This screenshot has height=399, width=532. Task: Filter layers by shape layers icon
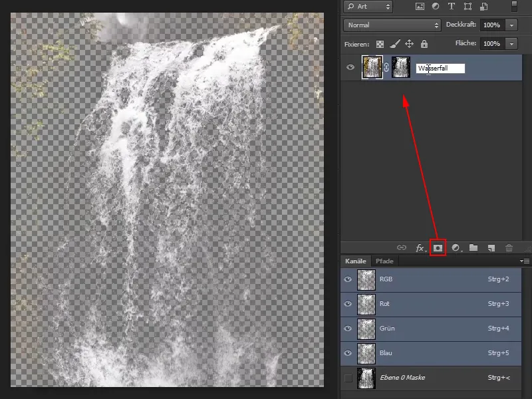point(468,7)
